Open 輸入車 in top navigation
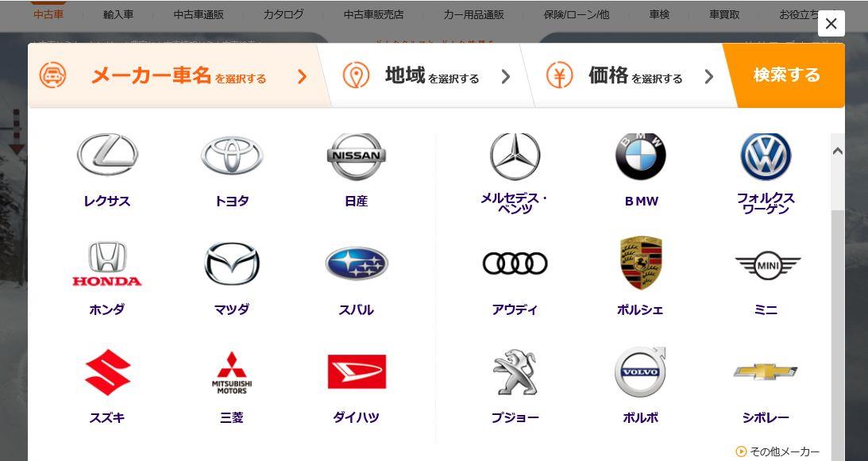Viewport: 868px width, 461px height. 118,14
